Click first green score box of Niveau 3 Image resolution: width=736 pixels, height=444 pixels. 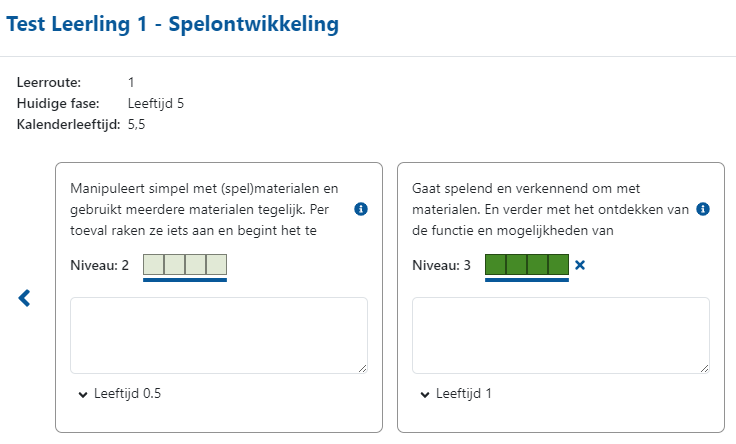tap(495, 265)
